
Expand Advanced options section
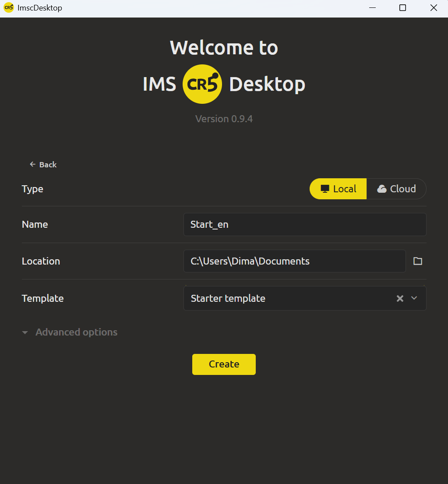[x=70, y=332]
